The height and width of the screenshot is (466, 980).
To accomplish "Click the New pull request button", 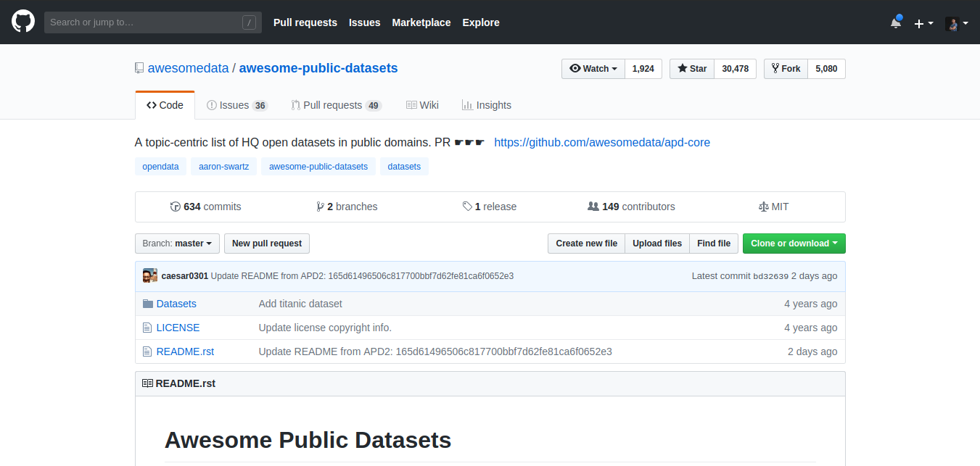I will (267, 244).
